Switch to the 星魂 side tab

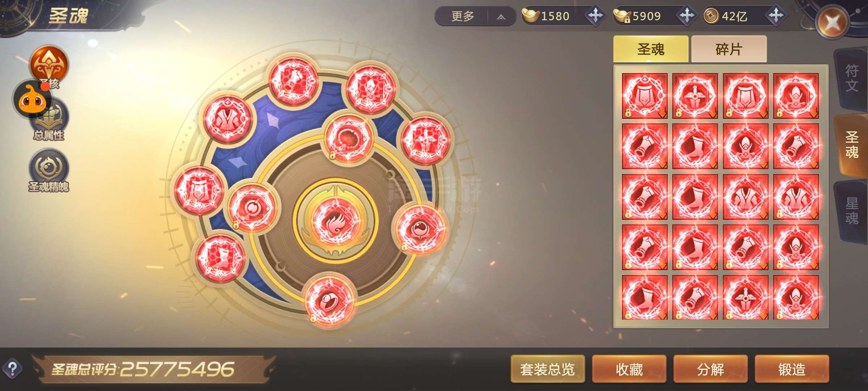[x=852, y=211]
